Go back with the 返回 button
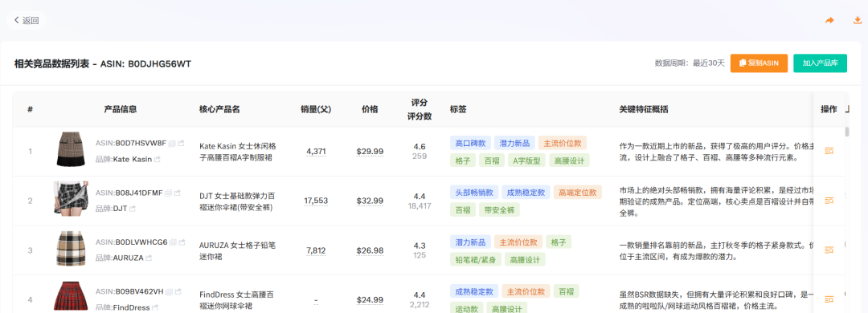The image size is (868, 313). (x=27, y=20)
